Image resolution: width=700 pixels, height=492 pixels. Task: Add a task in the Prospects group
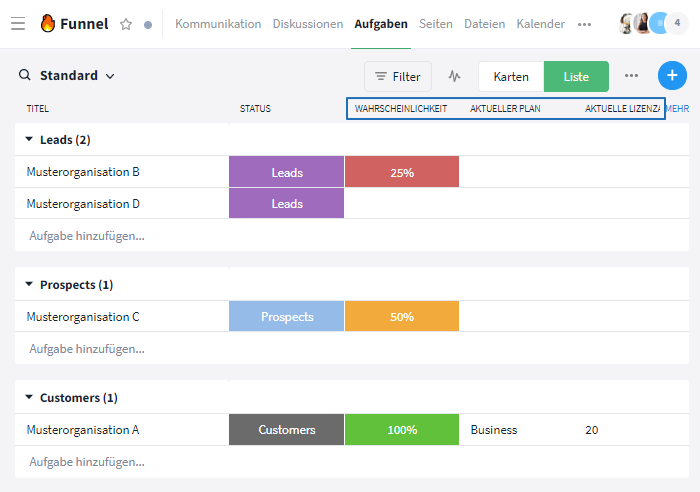coord(87,348)
